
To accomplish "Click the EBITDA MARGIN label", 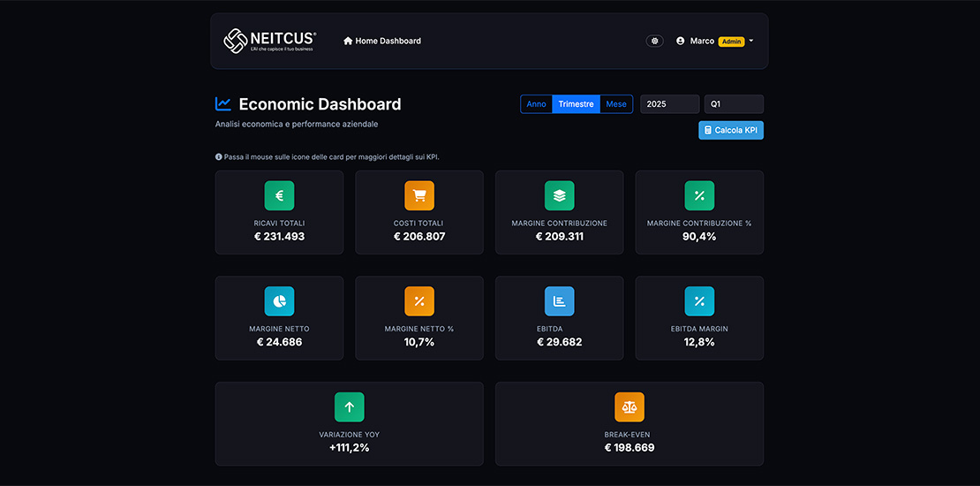I will click(699, 329).
